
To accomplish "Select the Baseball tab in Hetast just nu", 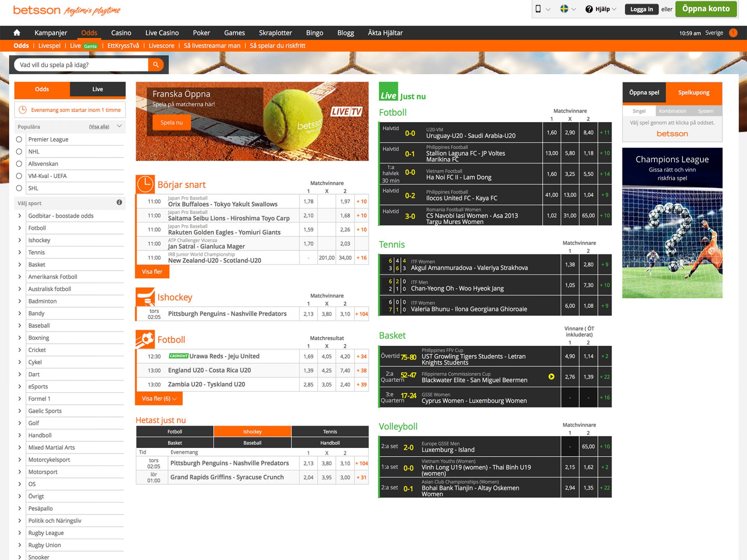I will [252, 443].
